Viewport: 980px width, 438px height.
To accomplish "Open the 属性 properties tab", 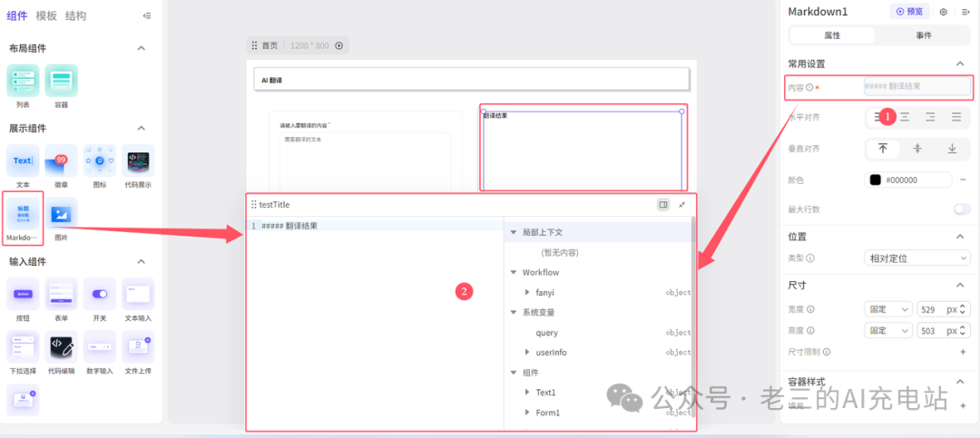I will click(x=832, y=35).
